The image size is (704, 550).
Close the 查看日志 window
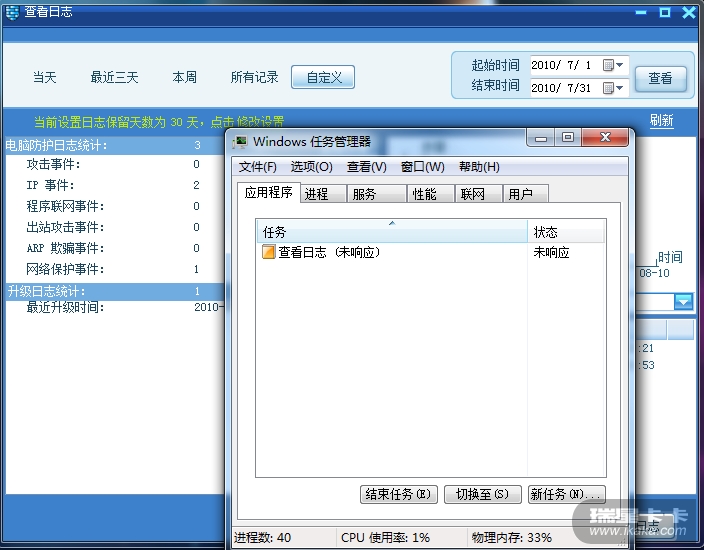(x=689, y=12)
